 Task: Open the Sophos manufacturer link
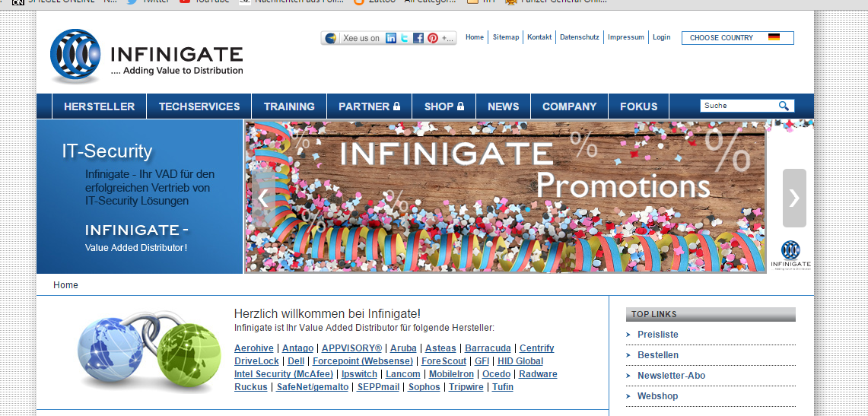point(424,387)
